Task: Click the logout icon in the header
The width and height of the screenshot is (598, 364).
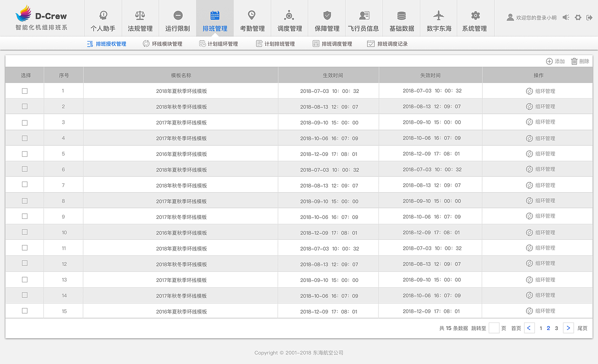Action: [590, 17]
